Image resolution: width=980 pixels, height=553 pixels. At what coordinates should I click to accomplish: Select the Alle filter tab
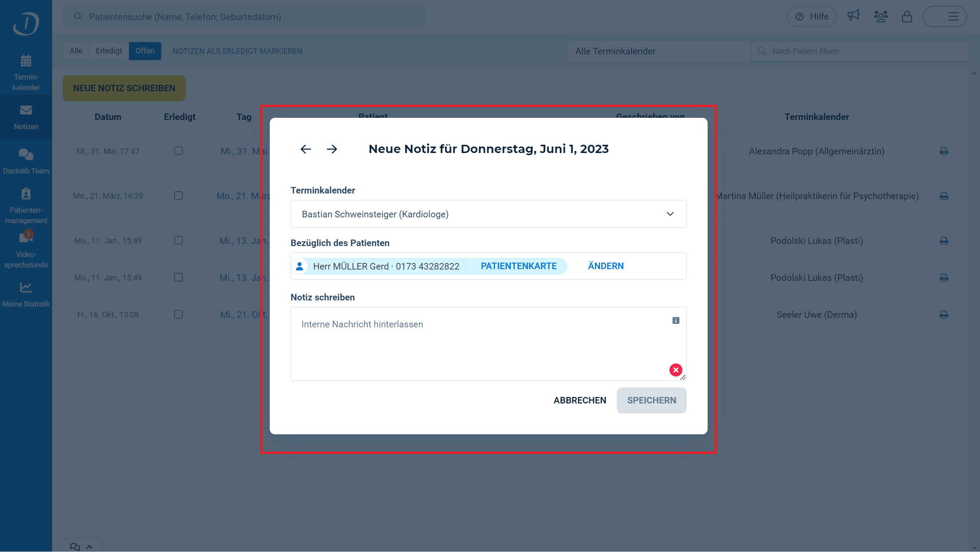pos(76,51)
